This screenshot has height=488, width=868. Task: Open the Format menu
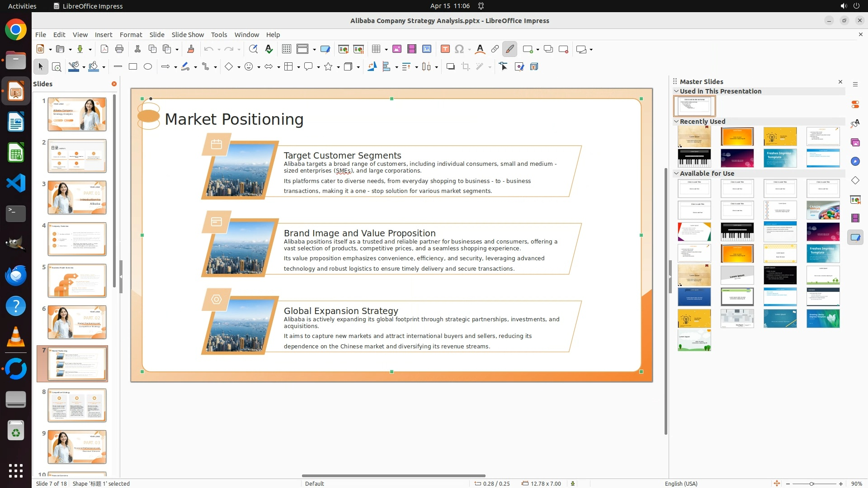(131, 35)
